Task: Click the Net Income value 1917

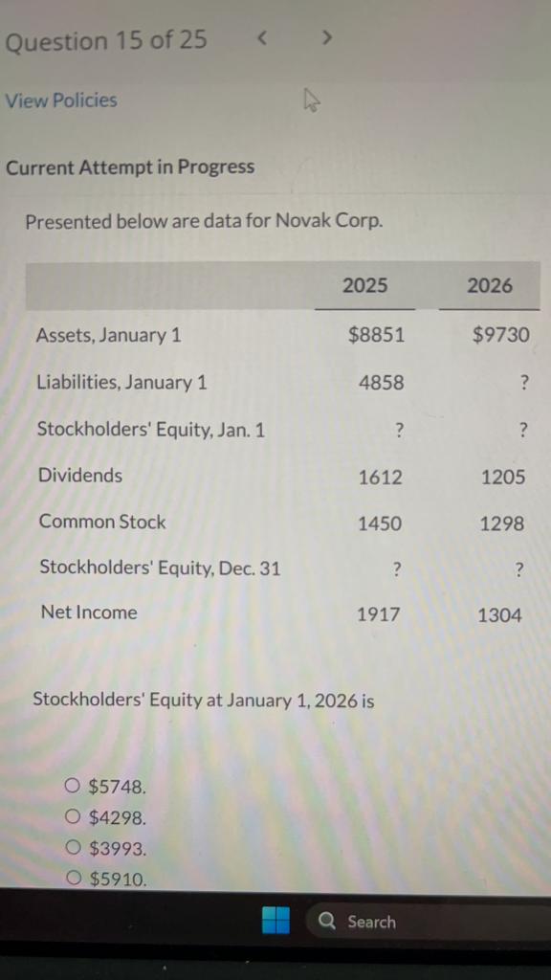Action: 379,612
